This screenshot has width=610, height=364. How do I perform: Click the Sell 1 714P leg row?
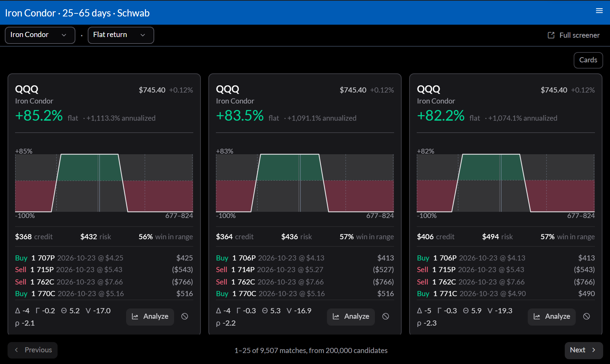pos(305,270)
